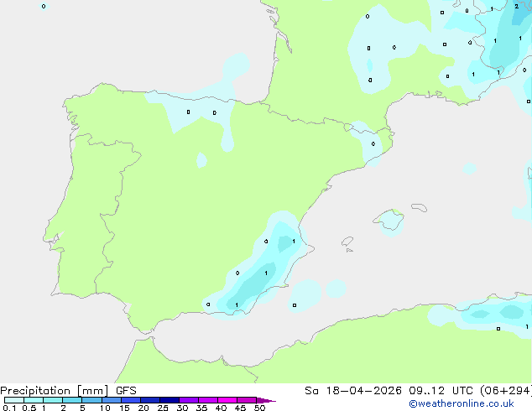
Task: Click the 0.1–0.5 mm lightest legend swatch
Action: [x=14, y=400]
